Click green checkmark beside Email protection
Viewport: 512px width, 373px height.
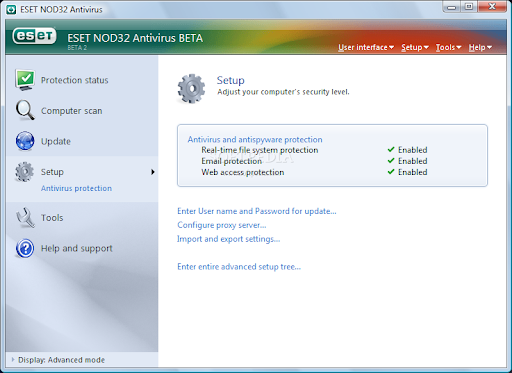[x=391, y=161]
